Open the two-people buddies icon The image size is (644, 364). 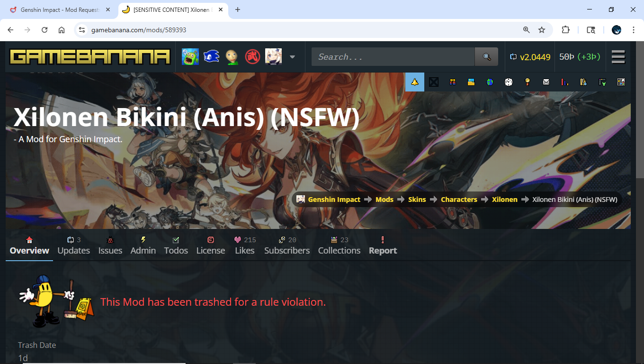tap(452, 82)
